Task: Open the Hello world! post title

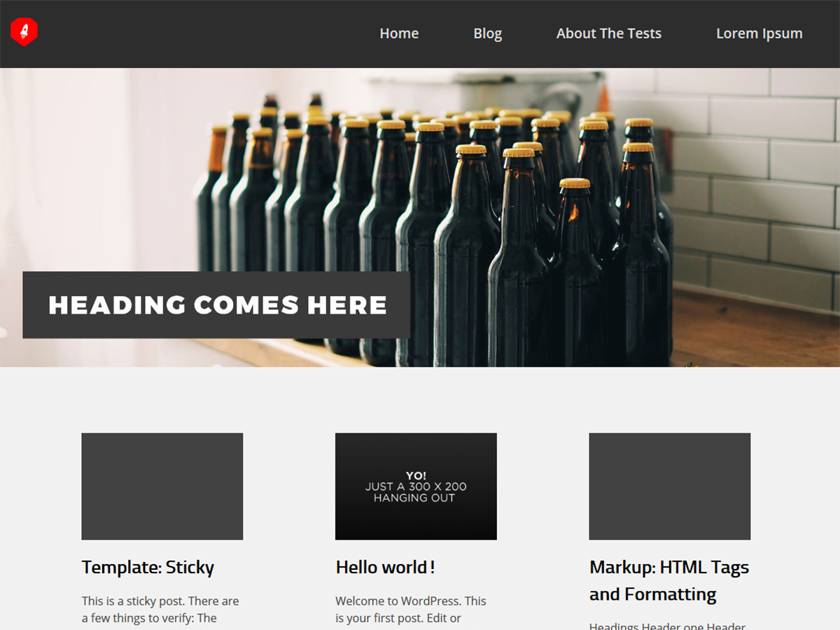Action: [x=385, y=567]
